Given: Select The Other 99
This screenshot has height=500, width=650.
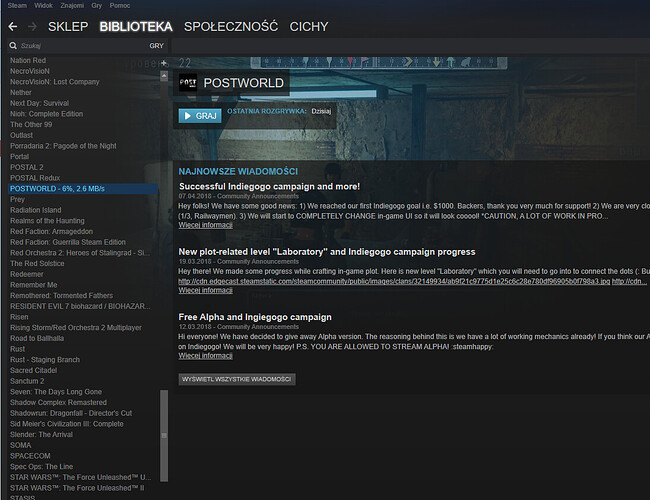Looking at the screenshot, I should coord(31,124).
